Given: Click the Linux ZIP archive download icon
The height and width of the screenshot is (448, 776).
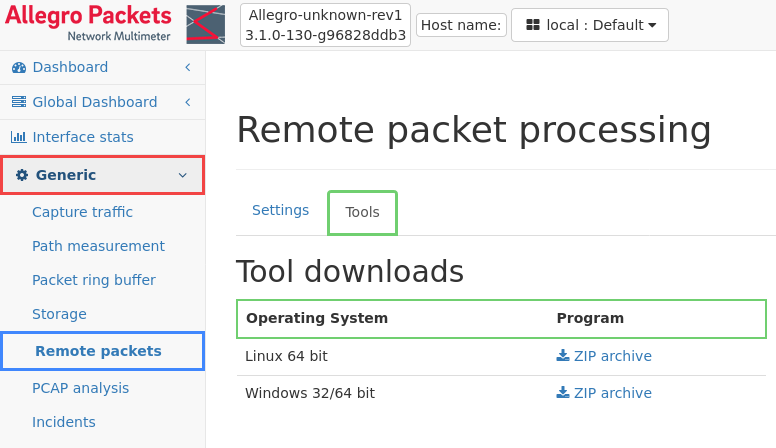Looking at the screenshot, I should coord(563,355).
